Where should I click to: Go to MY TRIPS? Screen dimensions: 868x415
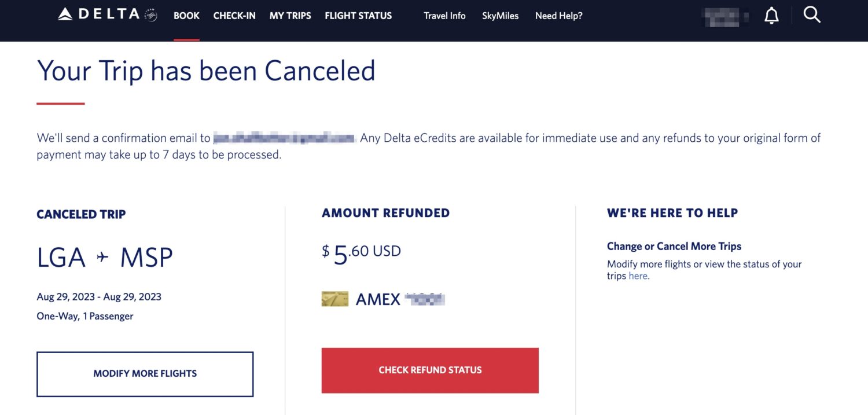coord(290,16)
